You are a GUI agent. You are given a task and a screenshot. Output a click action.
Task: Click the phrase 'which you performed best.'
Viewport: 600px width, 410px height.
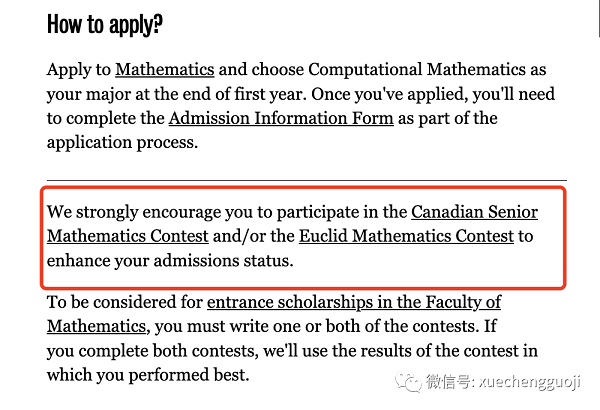coord(148,375)
